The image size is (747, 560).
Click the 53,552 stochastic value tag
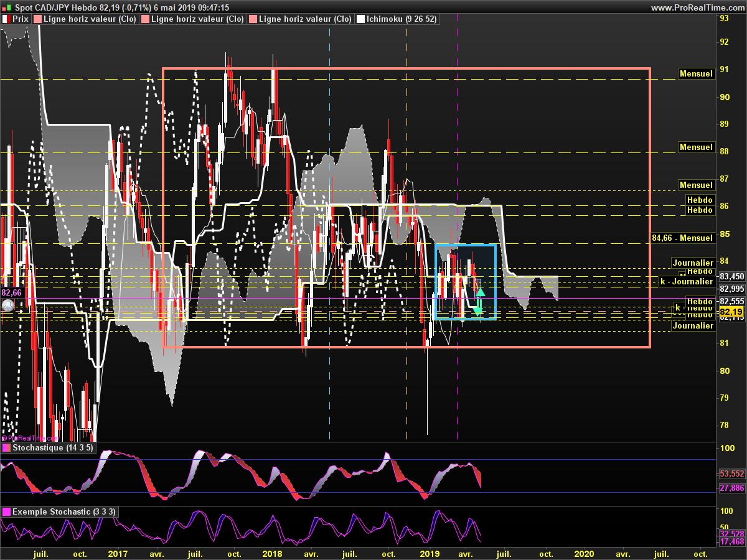pos(732,474)
